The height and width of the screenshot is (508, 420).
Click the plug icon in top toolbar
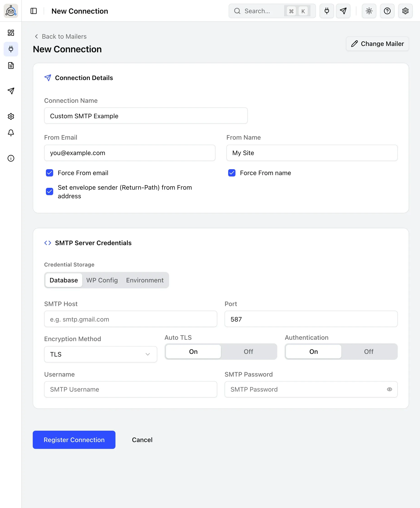point(327,11)
